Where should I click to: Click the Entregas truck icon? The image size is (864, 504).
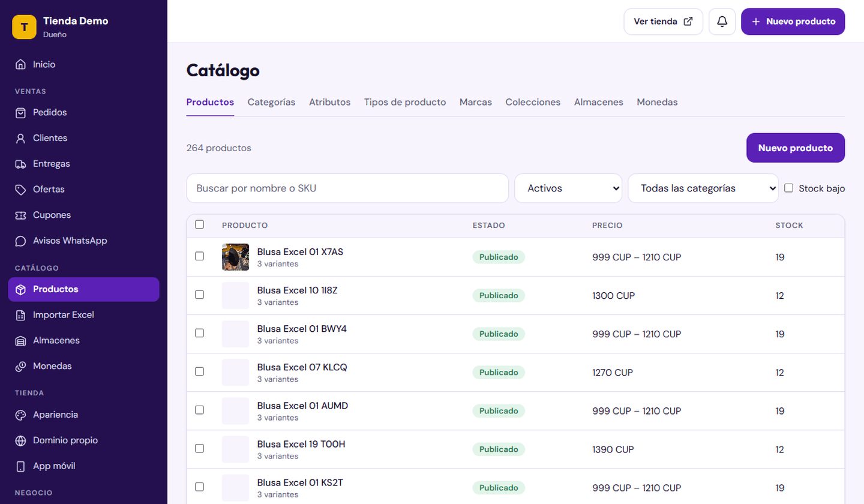[x=21, y=164]
